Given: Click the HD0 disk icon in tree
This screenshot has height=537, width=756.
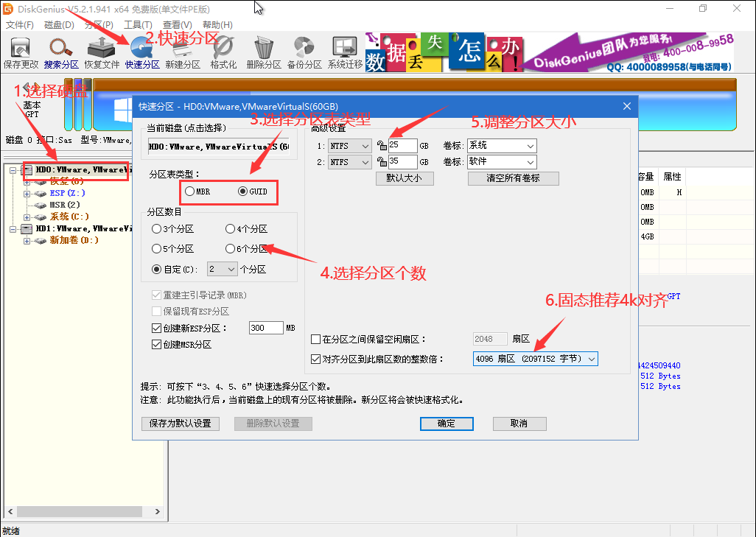Looking at the screenshot, I should coord(27,169).
